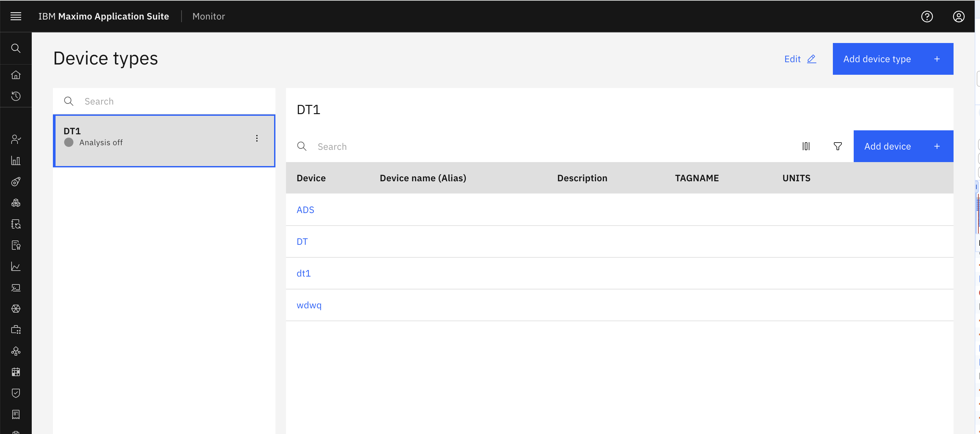Open the ADS device link
Screen dimensions: 980x434
pos(305,210)
